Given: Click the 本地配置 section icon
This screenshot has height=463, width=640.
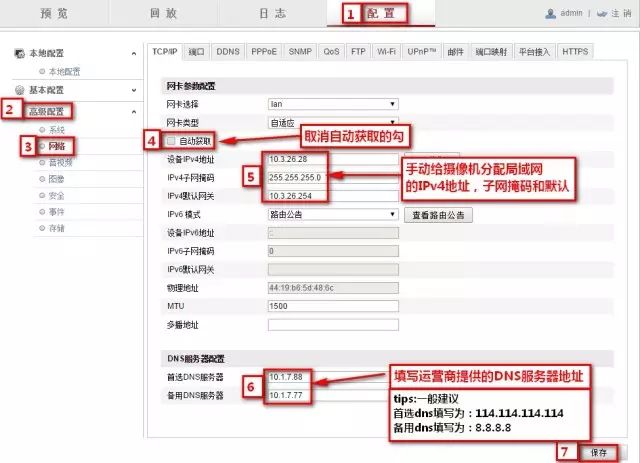Looking at the screenshot, I should pos(21,53).
